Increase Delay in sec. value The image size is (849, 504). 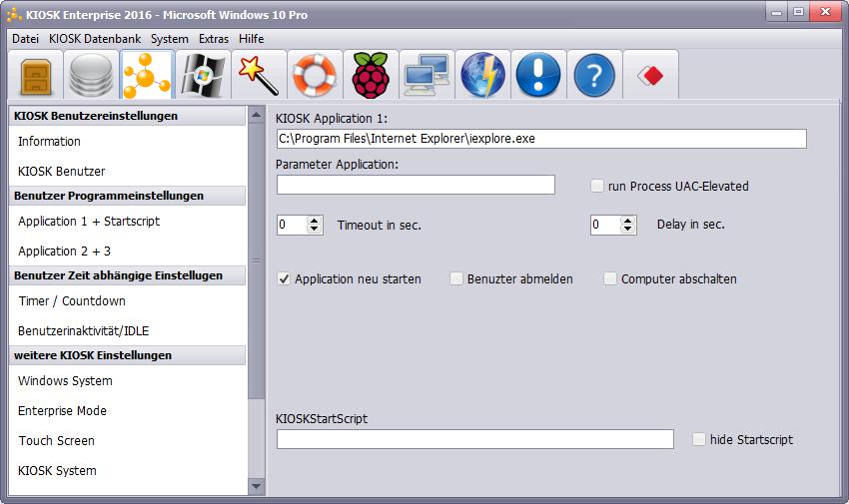click(627, 221)
